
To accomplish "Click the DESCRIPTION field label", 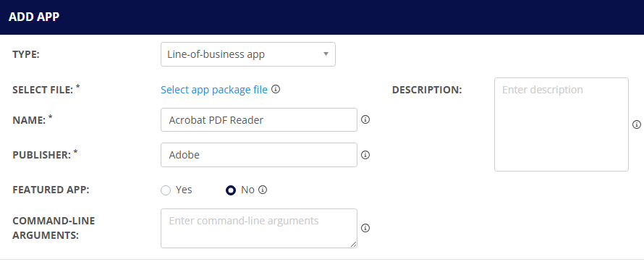I will pyautogui.click(x=427, y=90).
